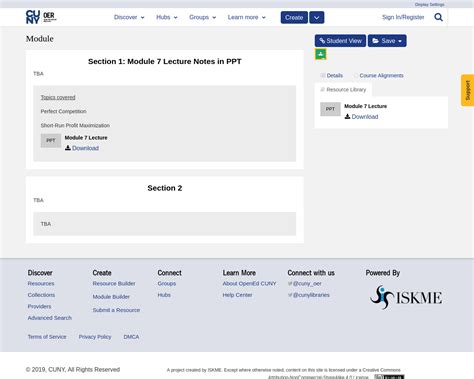This screenshot has height=379, width=474.
Task: Switch to Student View
Action: (340, 41)
